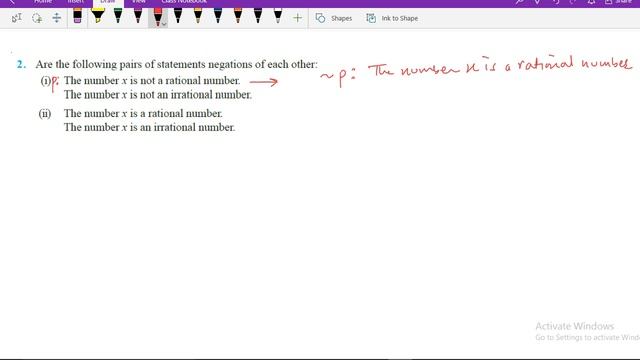Open the Class Notebook tab
Viewport: 640px width, 360px height.
click(184, 2)
